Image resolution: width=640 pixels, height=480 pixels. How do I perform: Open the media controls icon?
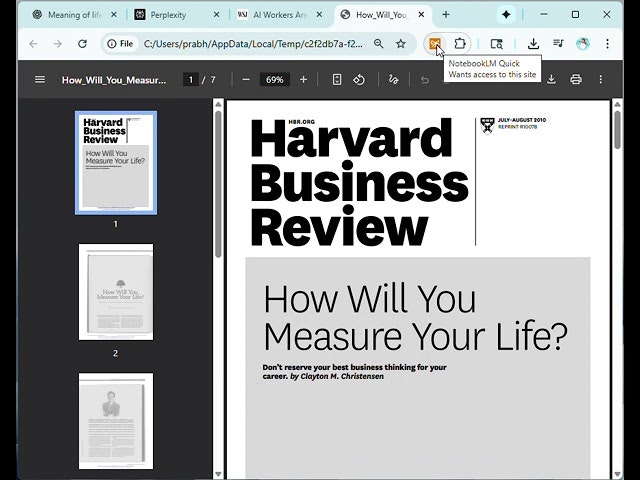(x=558, y=43)
